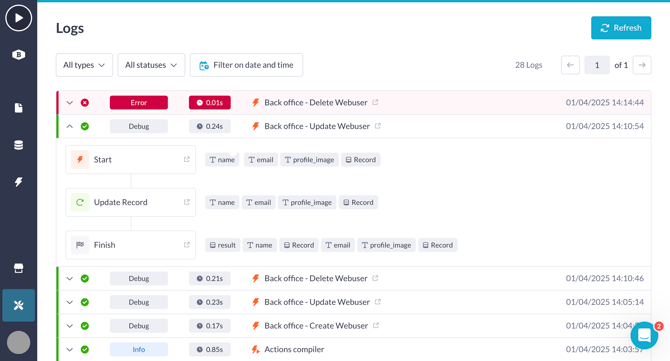Select the Update Record step card
The width and height of the screenshot is (670, 361).
[x=130, y=202]
